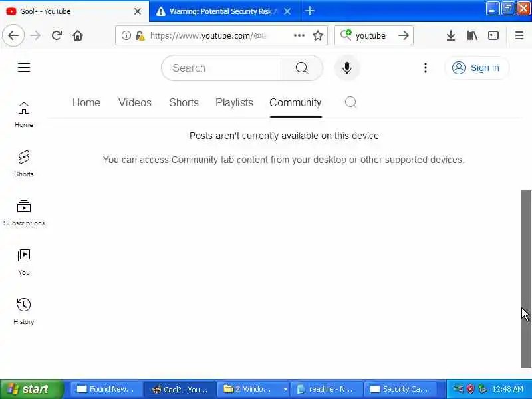
Task: Open watch History from the sidebar
Action: [24, 311]
